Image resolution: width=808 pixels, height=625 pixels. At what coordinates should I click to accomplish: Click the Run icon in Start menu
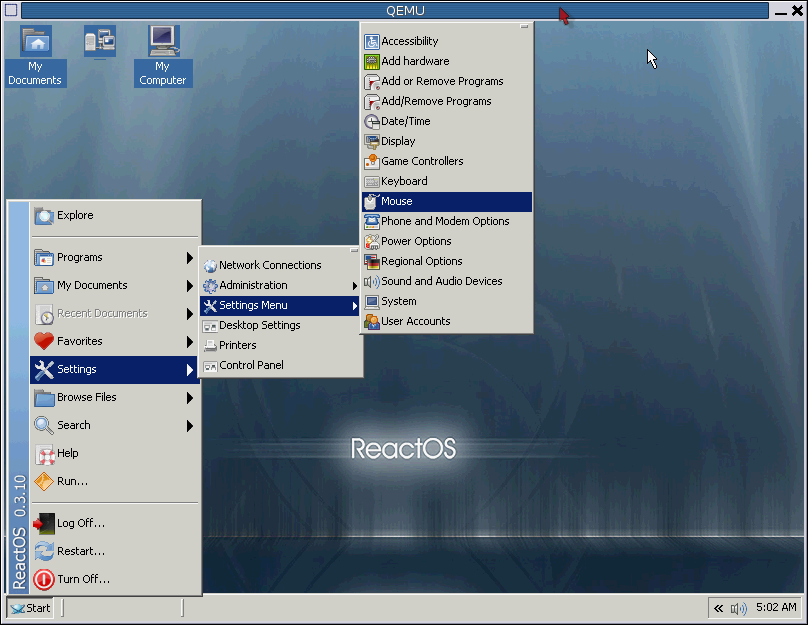[44, 482]
